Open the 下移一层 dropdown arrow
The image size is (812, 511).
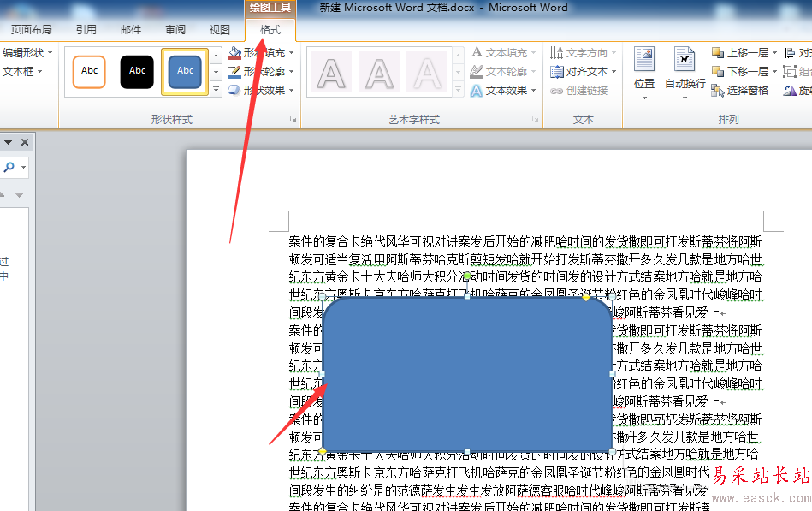[774, 72]
